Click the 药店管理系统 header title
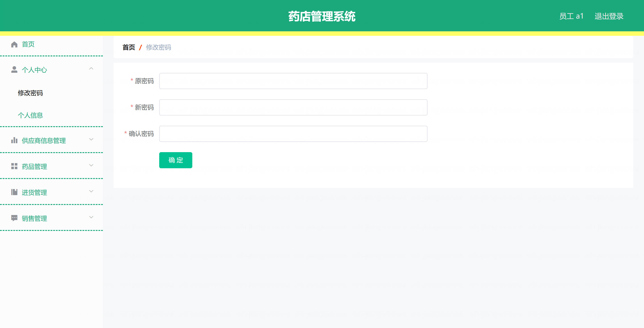Viewport: 644px width, 328px height. [322, 17]
